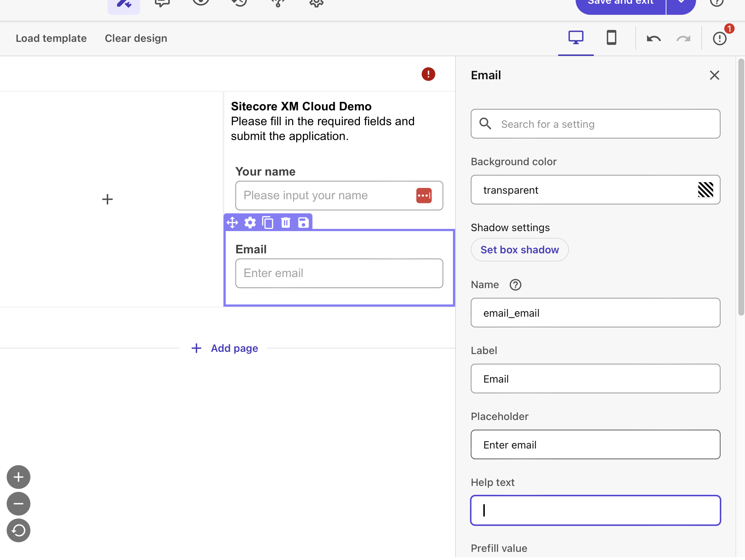Image resolution: width=745 pixels, height=560 pixels.
Task: Click the Enter email field on canvas
Action: [339, 273]
